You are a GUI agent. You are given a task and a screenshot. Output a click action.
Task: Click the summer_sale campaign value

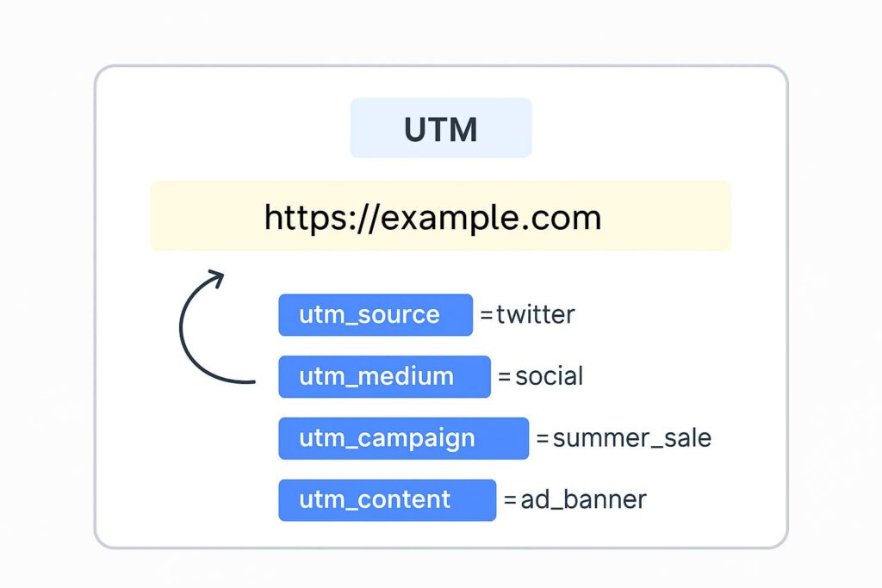point(632,438)
